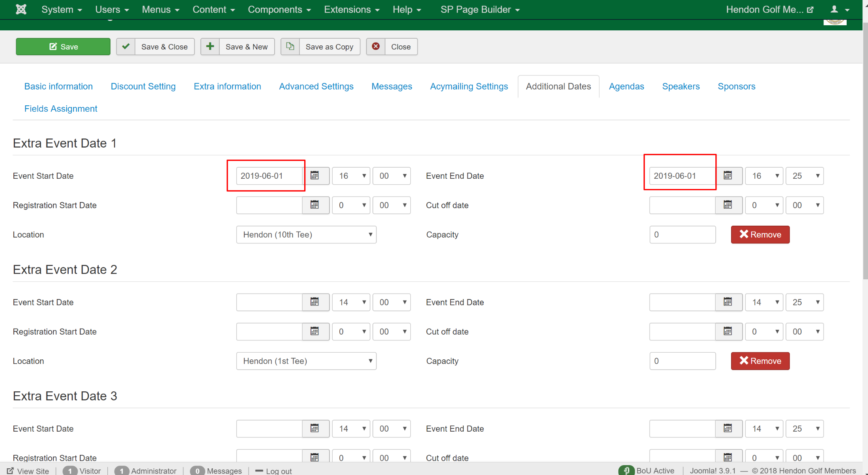868x475 pixels.
Task: Open calendar picker for Extra Date 1 Event Start Date
Action: (x=315, y=176)
